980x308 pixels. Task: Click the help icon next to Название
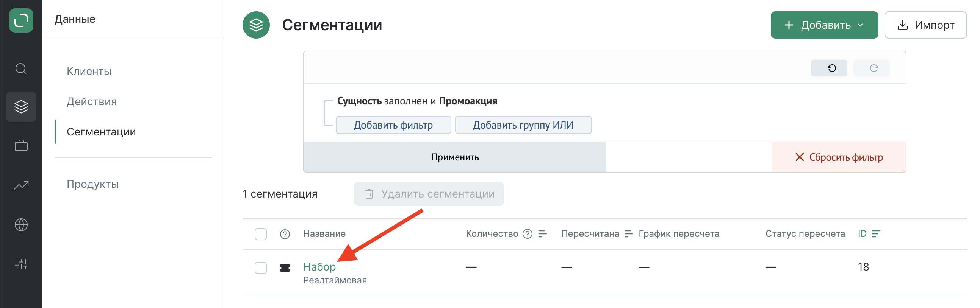click(x=285, y=234)
